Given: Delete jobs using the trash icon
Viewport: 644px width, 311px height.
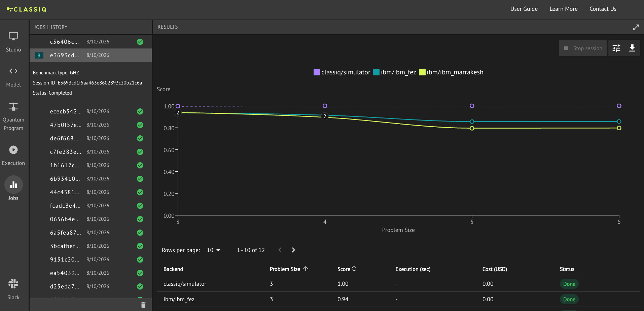Looking at the screenshot, I should [x=143, y=305].
